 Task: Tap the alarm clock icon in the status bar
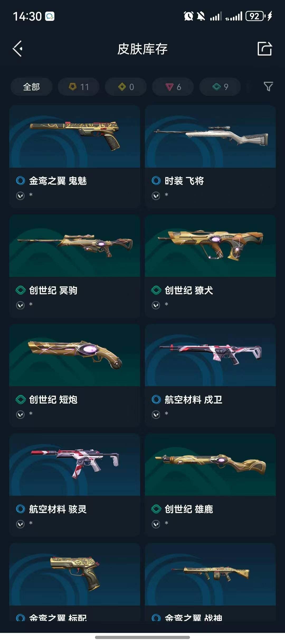coord(188,16)
